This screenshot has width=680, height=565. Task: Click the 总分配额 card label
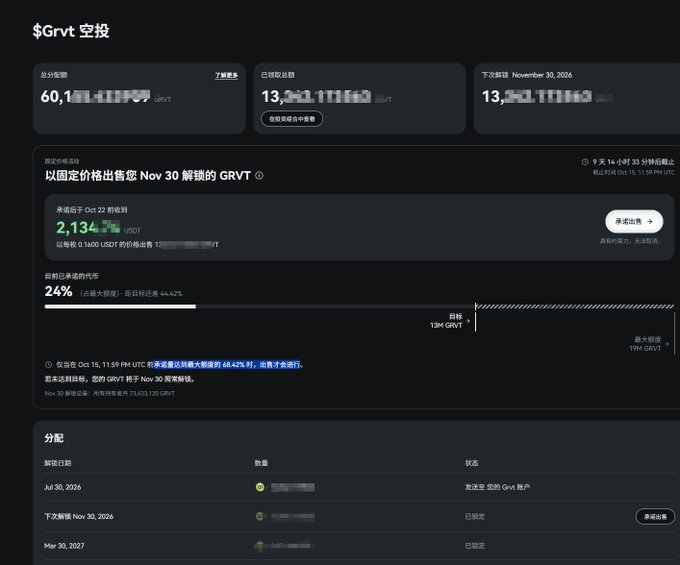54,75
